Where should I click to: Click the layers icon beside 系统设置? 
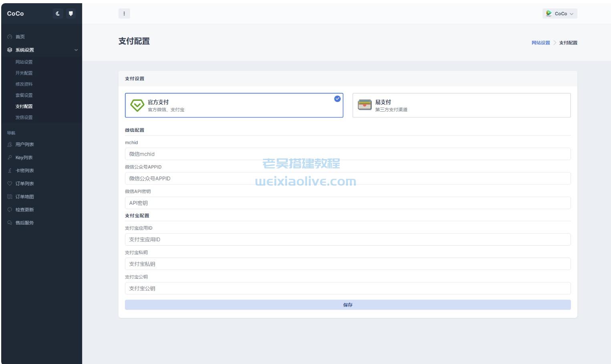pos(10,50)
